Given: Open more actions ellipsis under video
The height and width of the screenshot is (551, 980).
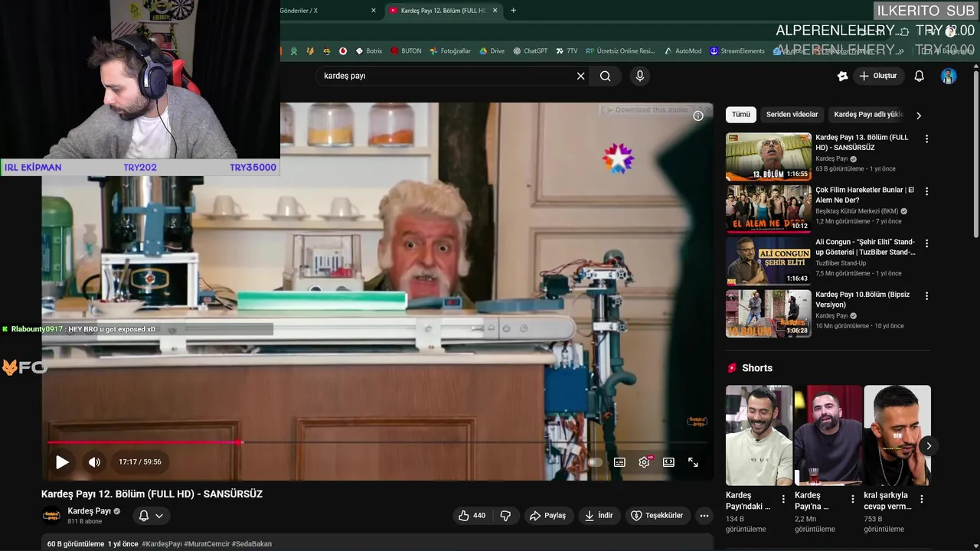Looking at the screenshot, I should (x=704, y=516).
